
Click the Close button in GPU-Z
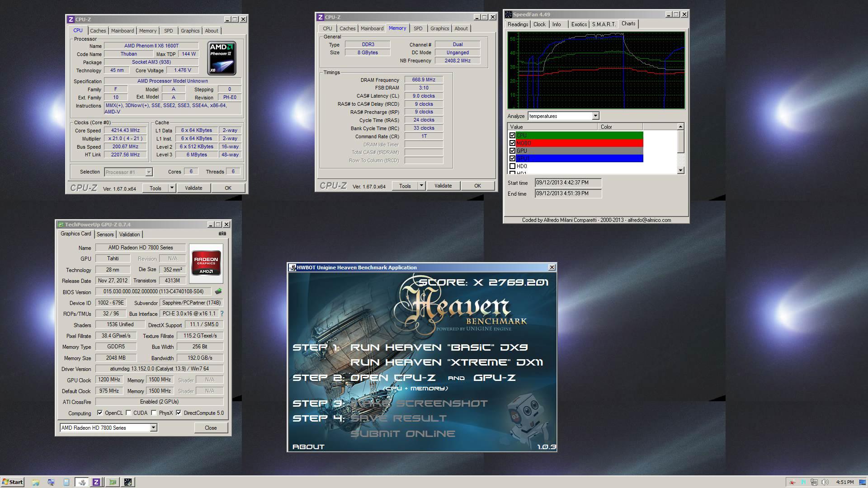pyautogui.click(x=211, y=427)
